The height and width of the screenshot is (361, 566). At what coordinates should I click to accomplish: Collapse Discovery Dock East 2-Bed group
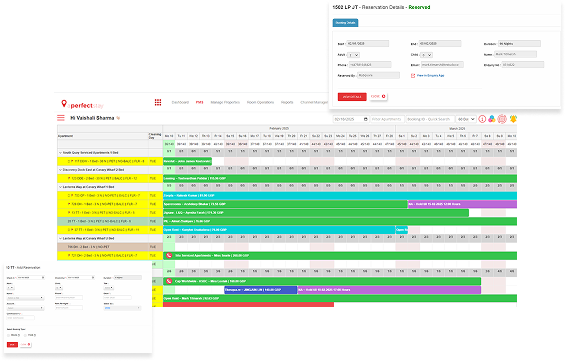click(x=60, y=170)
